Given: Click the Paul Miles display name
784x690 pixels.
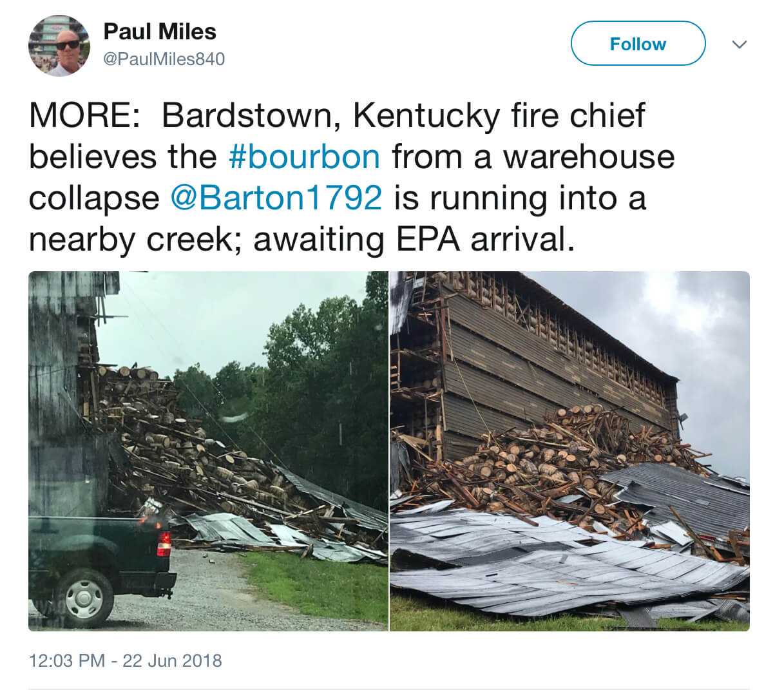Looking at the screenshot, I should [x=160, y=32].
